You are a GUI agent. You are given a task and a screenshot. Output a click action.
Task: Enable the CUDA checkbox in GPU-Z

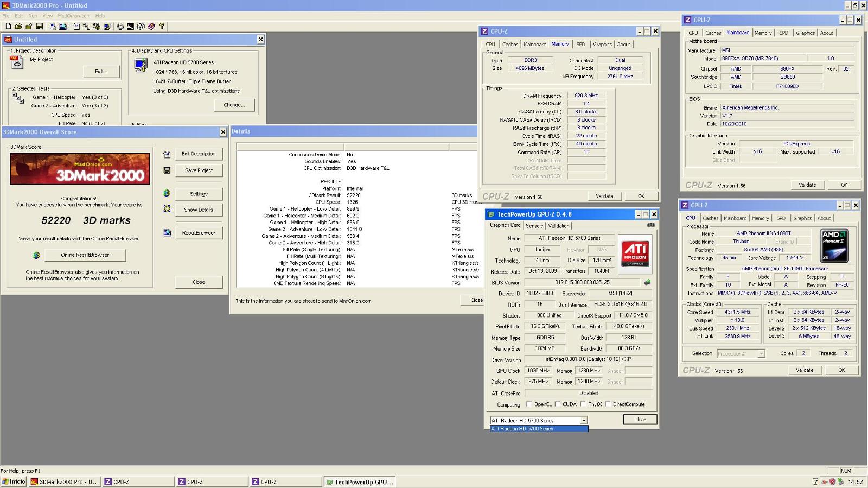[557, 404]
